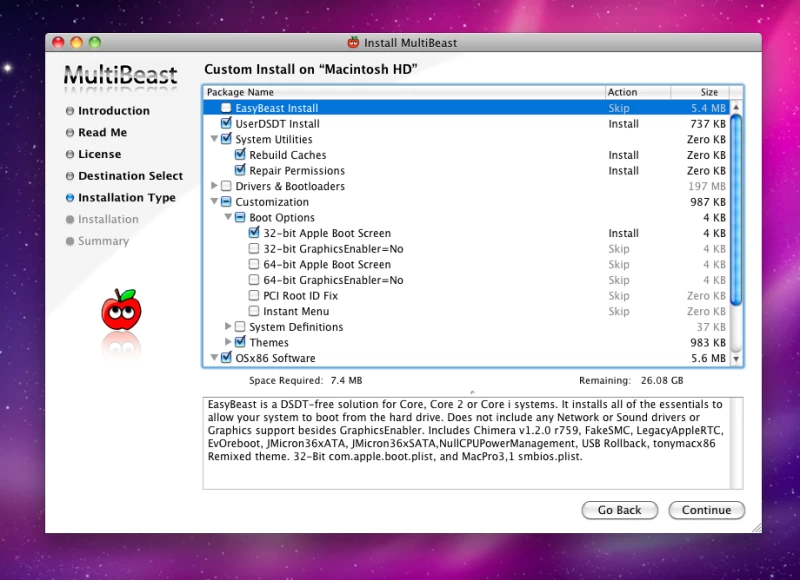Image resolution: width=800 pixels, height=580 pixels.
Task: Click the Introduction step bullet icon
Action: point(70,111)
